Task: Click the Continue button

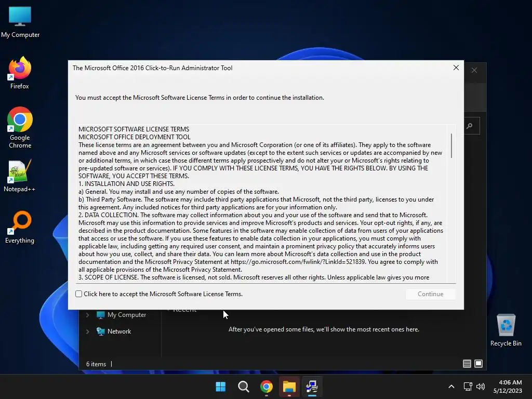Action: 430,294
